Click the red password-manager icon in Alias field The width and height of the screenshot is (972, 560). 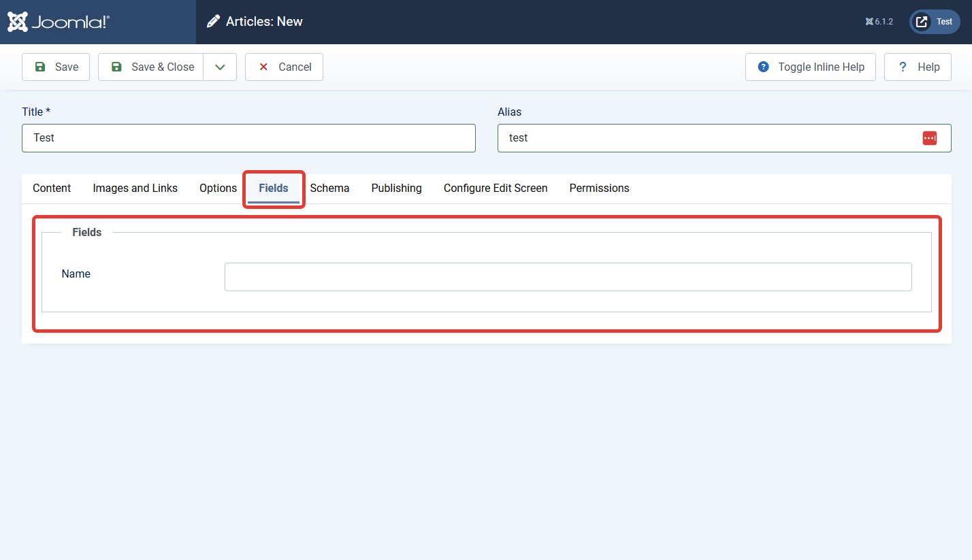pos(930,138)
